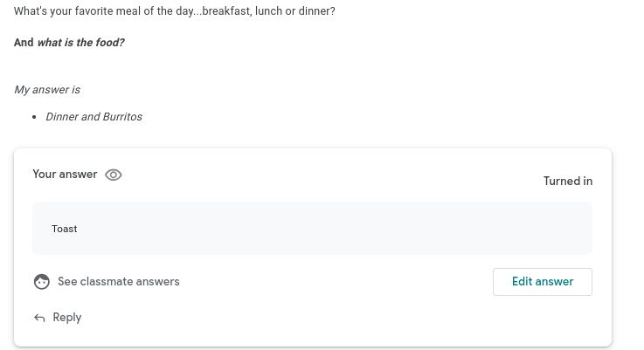The width and height of the screenshot is (644, 350).
Task: Click the bullet dot before Dinner
Action: click(34, 117)
